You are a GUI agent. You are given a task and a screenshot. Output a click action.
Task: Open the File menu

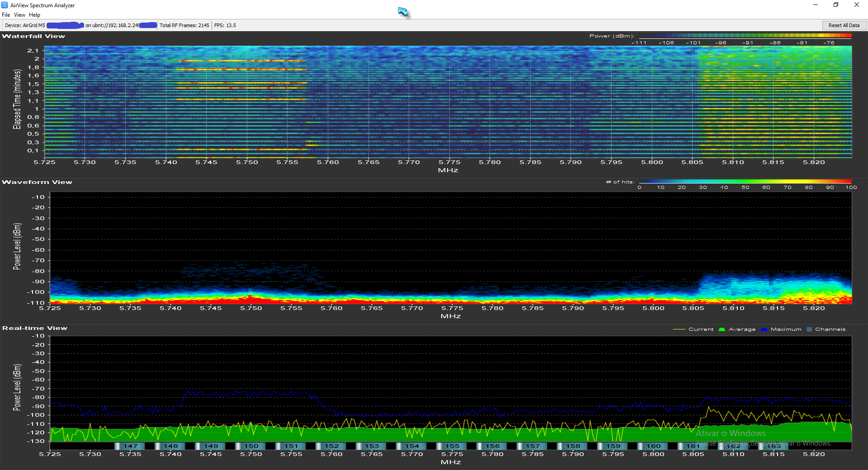(6, 15)
